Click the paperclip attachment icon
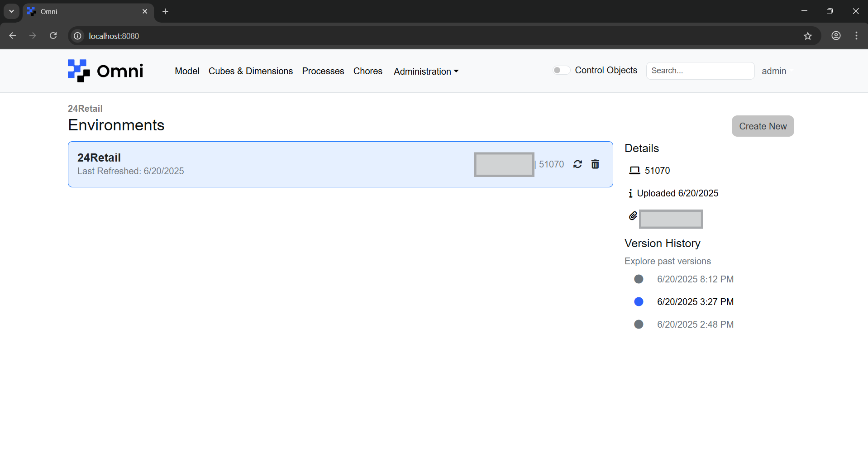This screenshot has width=868, height=458. (633, 216)
